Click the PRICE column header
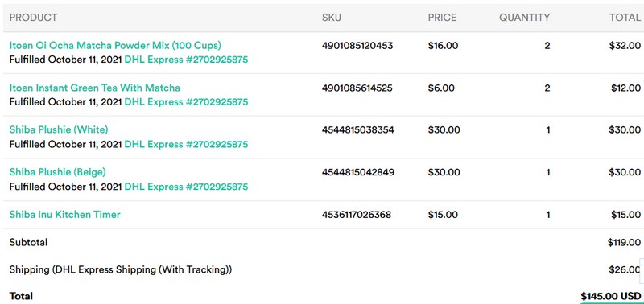This screenshot has width=644, height=304. (442, 18)
